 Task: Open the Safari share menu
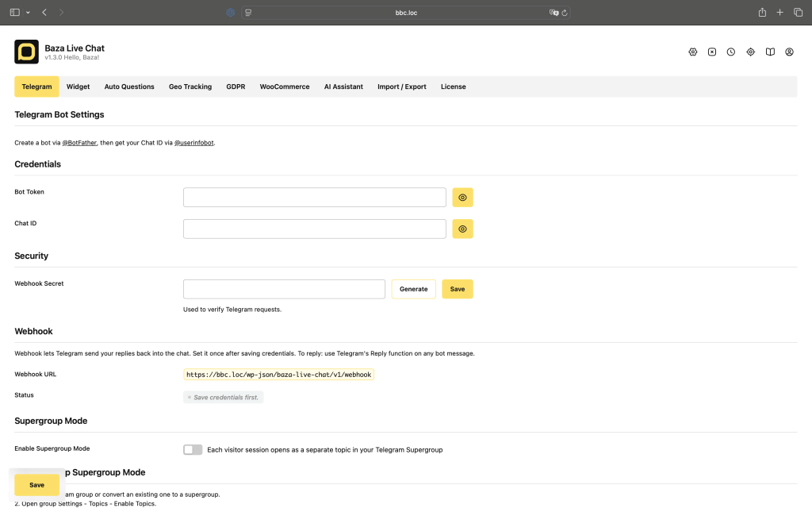[762, 13]
